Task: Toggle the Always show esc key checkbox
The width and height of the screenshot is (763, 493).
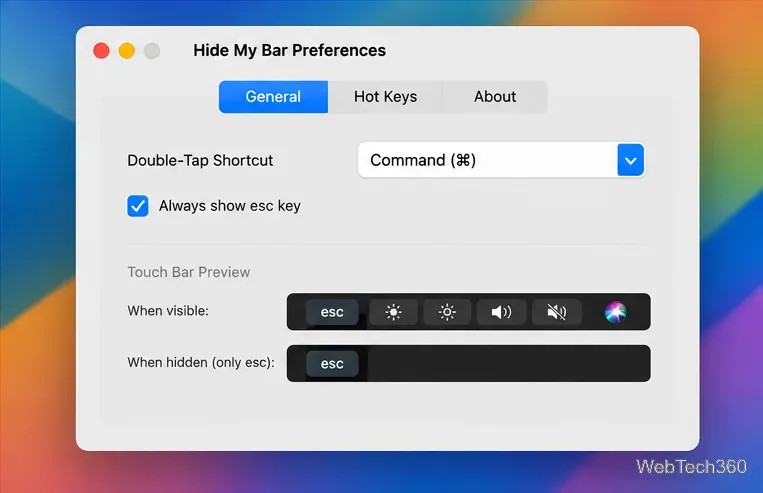Action: [x=138, y=206]
